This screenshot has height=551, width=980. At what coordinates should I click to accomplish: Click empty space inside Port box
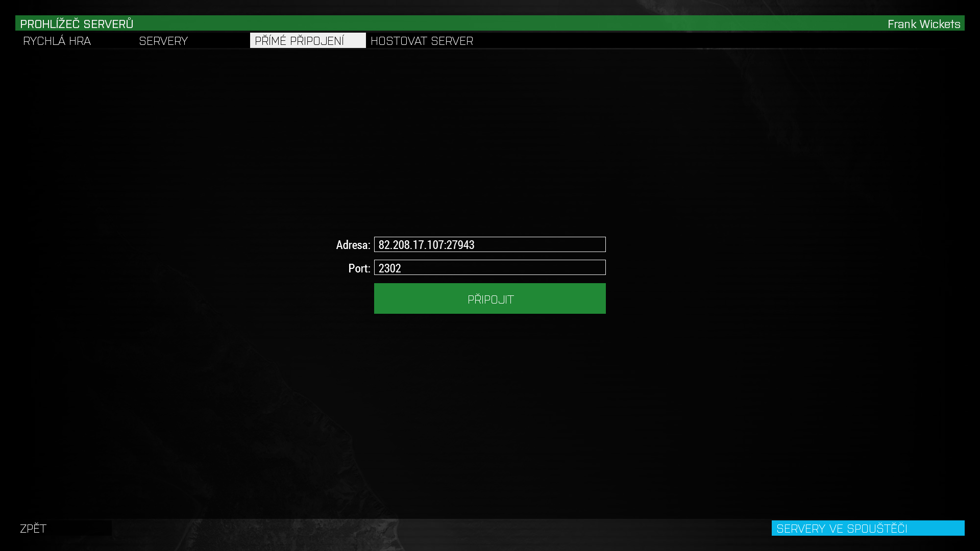click(510, 268)
